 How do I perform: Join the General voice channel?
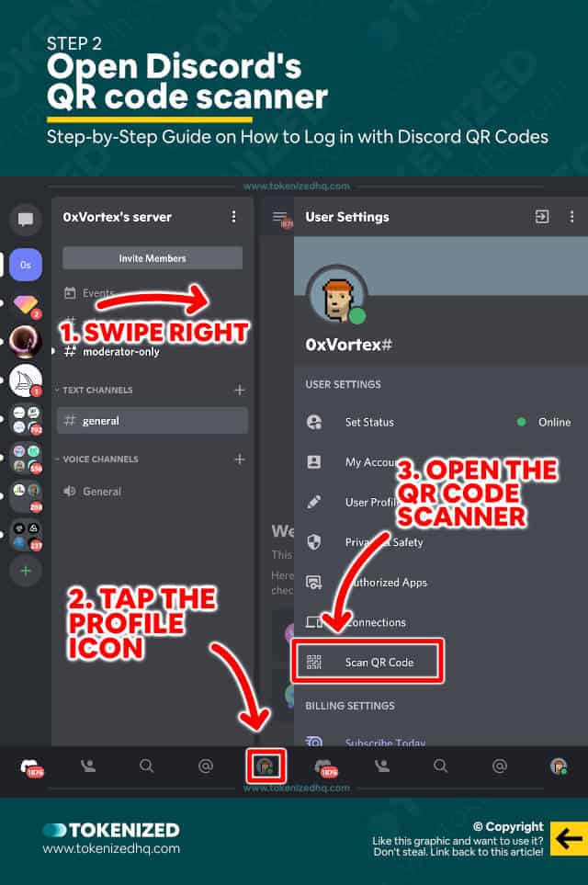[x=93, y=491]
